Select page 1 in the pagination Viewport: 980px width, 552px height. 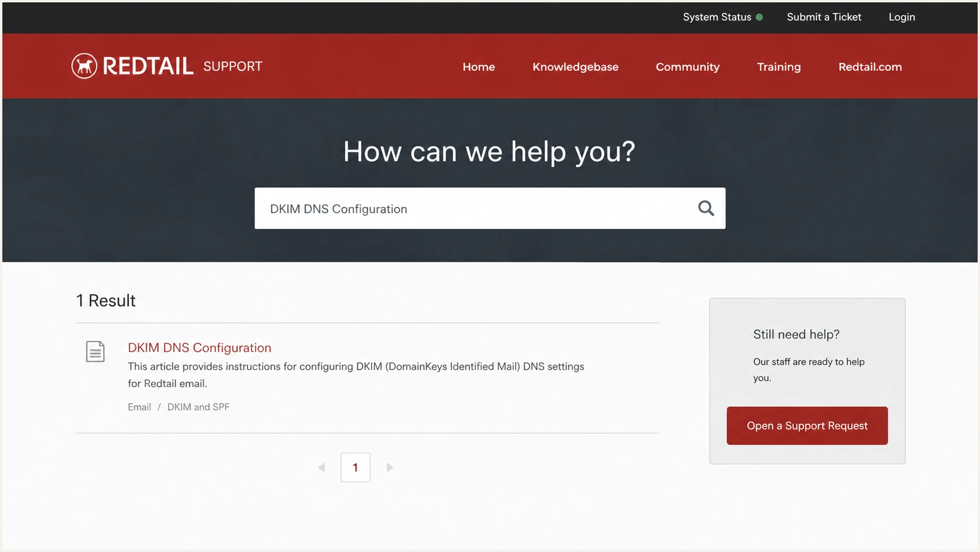pos(355,468)
